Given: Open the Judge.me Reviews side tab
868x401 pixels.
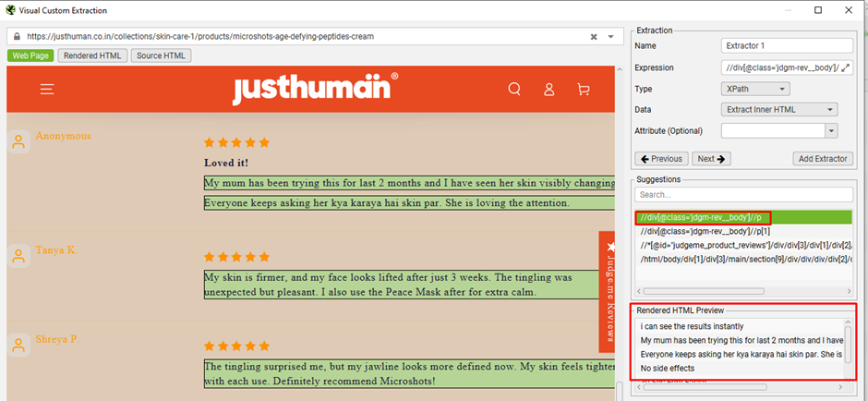Looking at the screenshot, I should pyautogui.click(x=608, y=292).
